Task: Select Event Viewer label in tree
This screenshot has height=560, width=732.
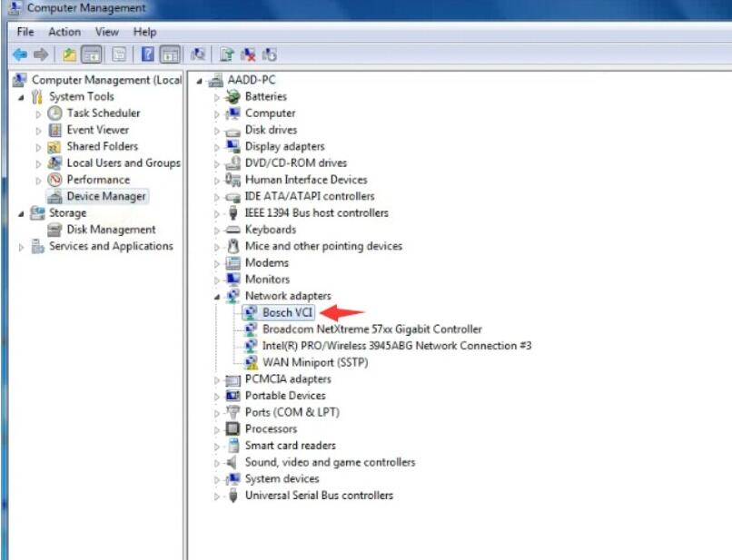Action: [x=97, y=130]
